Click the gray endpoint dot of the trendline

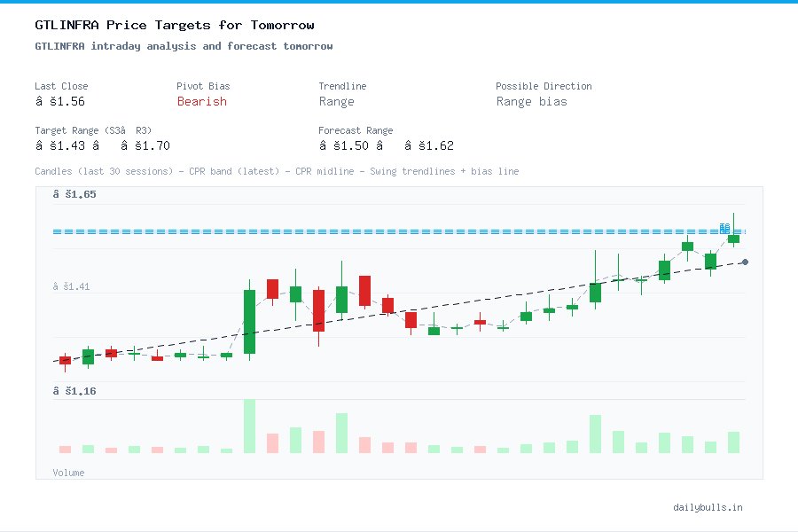click(x=745, y=262)
